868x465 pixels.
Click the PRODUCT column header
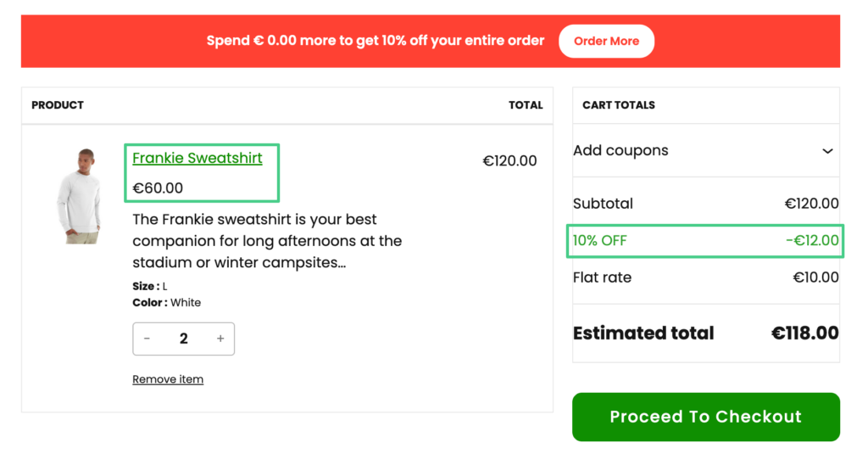[x=58, y=105]
